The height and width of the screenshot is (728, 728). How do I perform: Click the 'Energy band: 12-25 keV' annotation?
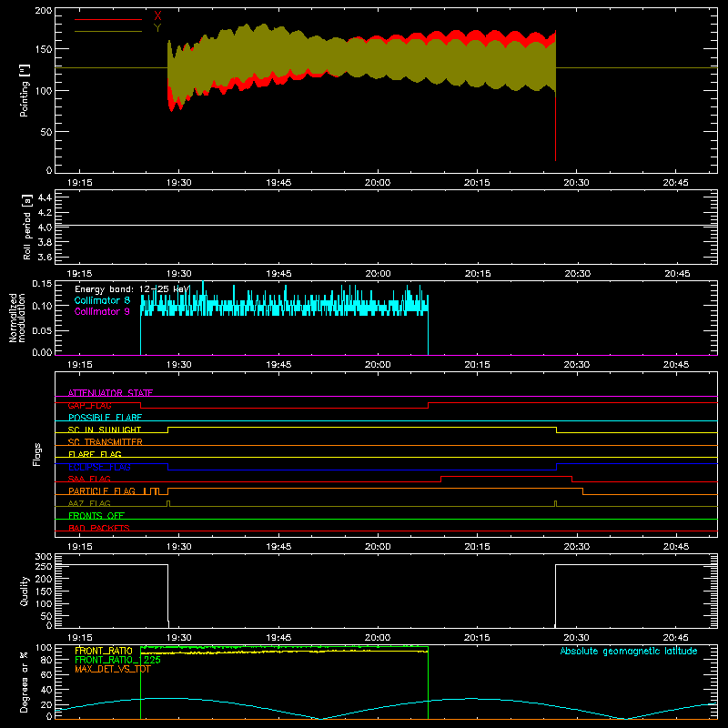click(x=132, y=289)
